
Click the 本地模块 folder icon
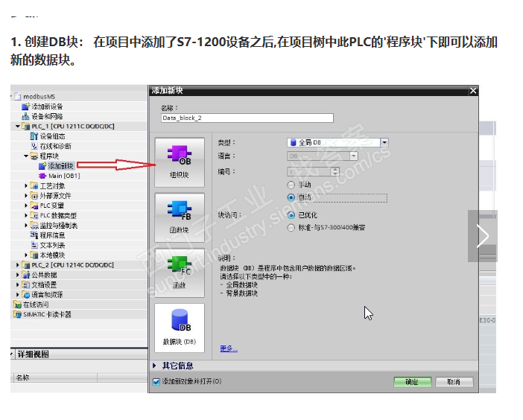tap(34, 255)
